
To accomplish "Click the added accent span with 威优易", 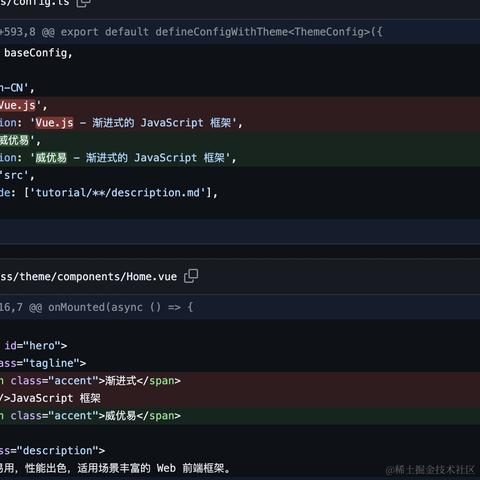I will (240, 416).
